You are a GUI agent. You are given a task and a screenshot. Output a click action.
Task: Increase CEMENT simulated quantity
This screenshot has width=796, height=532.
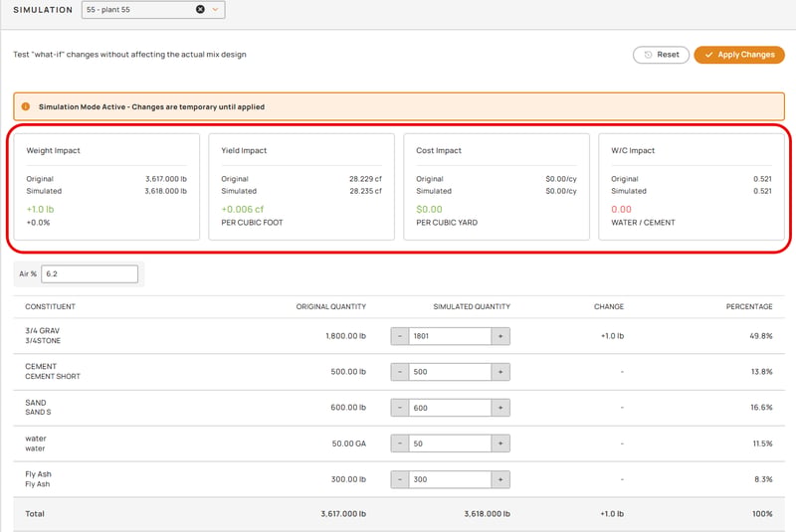(500, 372)
